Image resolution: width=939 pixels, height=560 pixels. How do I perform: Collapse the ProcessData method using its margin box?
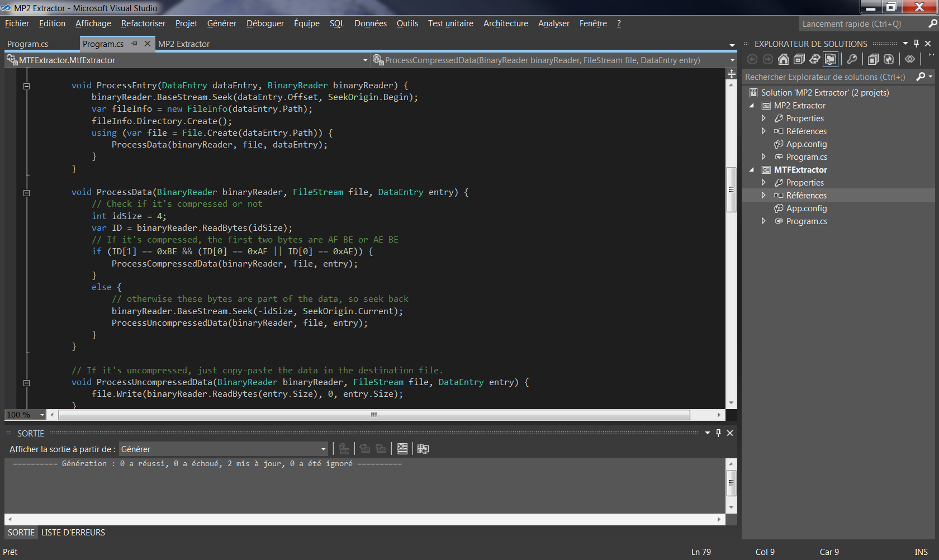coord(26,192)
